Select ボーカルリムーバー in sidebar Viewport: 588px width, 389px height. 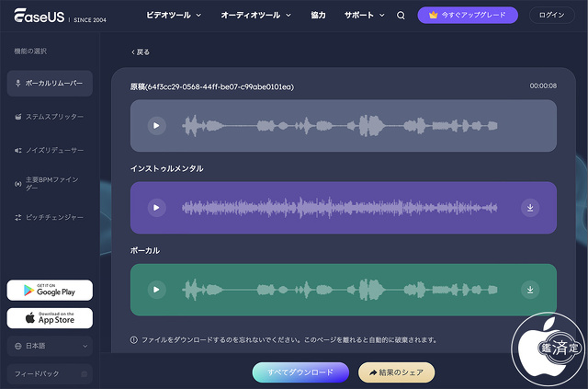[x=50, y=84]
